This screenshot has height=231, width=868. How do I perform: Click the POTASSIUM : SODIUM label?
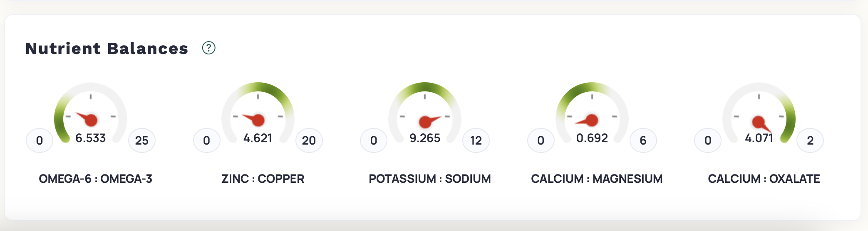click(430, 179)
